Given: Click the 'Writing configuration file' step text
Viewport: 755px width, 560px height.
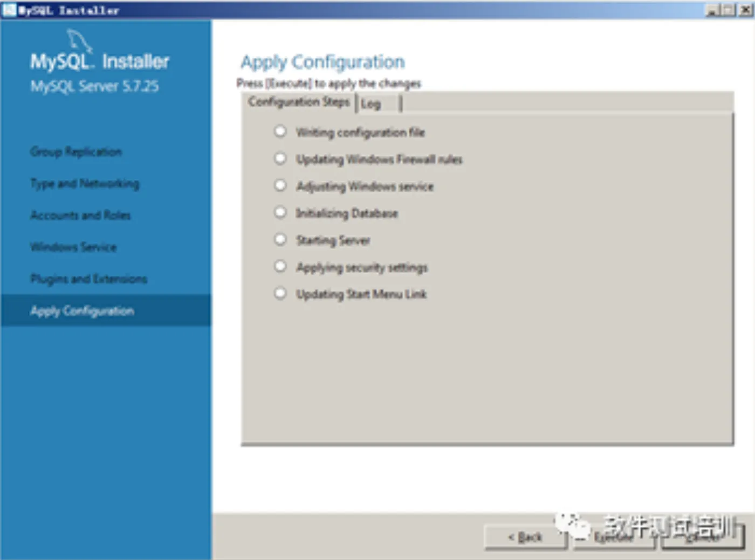Looking at the screenshot, I should pyautogui.click(x=360, y=132).
